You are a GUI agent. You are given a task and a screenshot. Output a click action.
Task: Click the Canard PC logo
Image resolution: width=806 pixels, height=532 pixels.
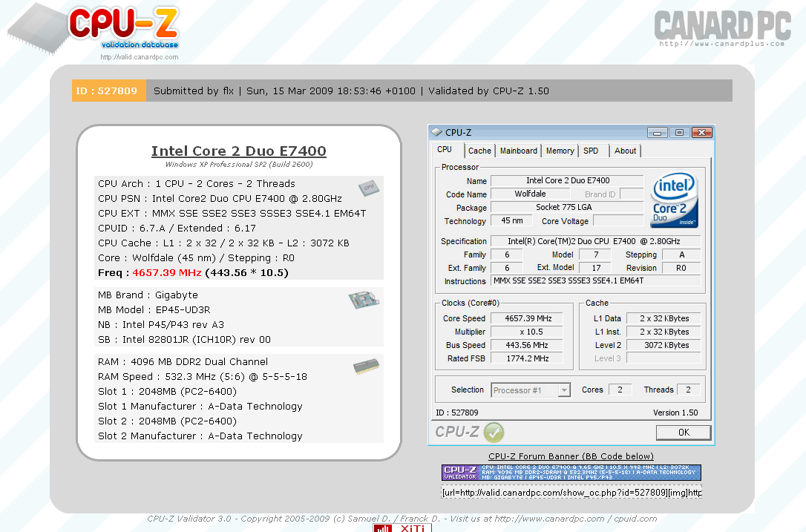pyautogui.click(x=722, y=29)
